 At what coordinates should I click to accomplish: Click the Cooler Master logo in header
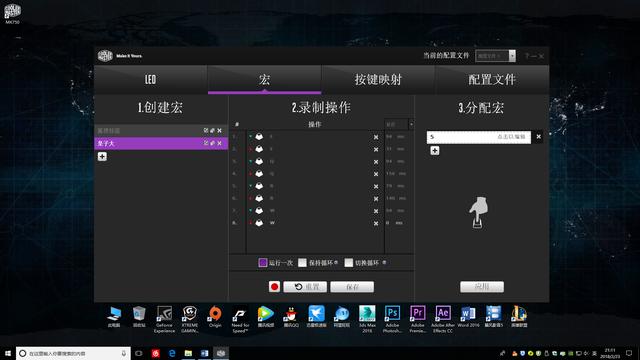[105, 56]
